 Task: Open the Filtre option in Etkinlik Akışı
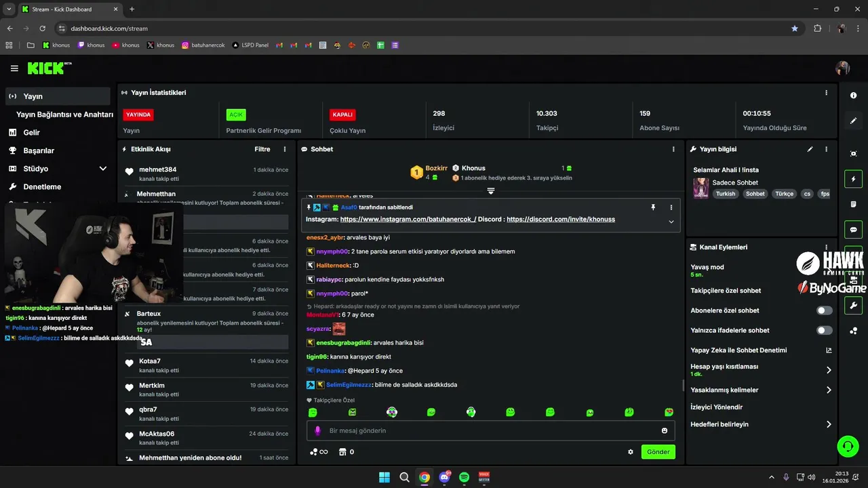(x=262, y=149)
